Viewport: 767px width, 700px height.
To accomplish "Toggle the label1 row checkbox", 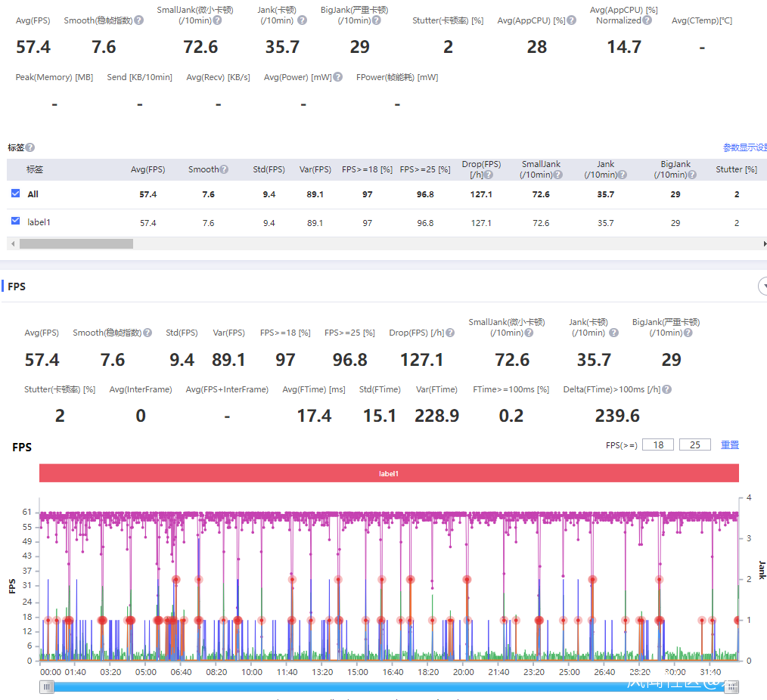I will (x=16, y=221).
